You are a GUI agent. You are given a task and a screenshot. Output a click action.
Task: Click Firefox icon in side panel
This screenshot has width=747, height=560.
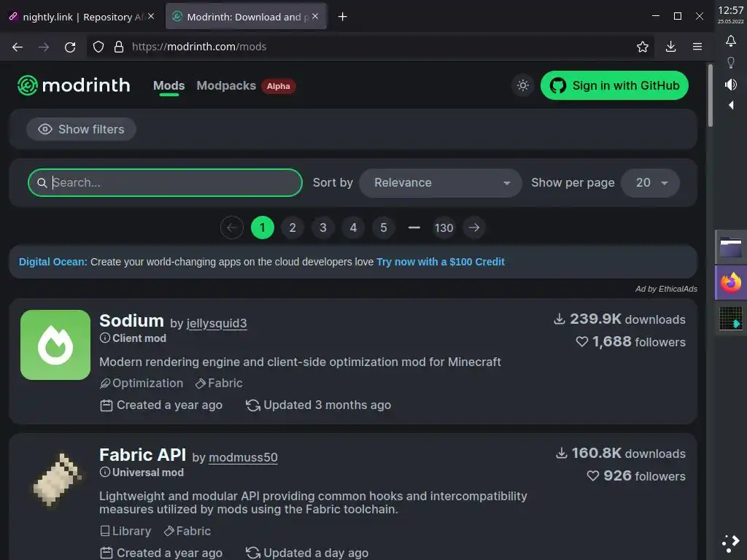730,282
